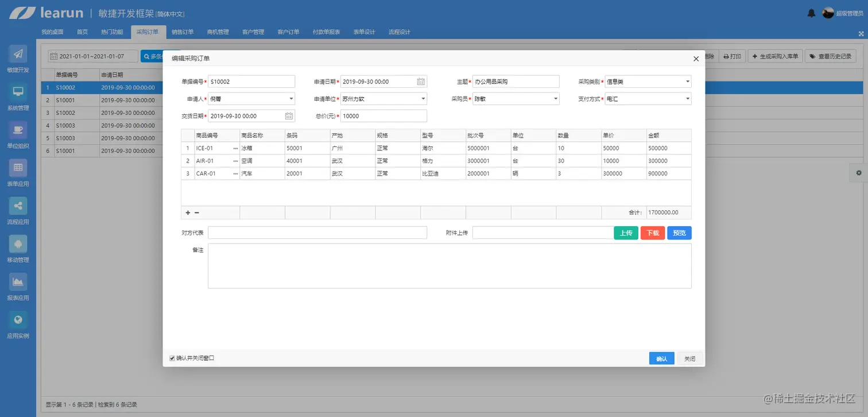
Task: Switch to the 付款单报表 tab
Action: 327,32
